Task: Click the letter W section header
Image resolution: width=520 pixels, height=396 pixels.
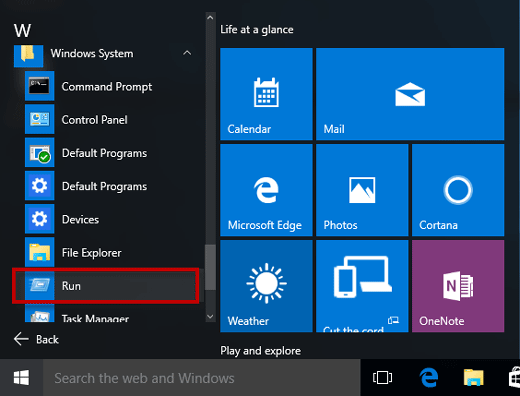Action: click(22, 30)
